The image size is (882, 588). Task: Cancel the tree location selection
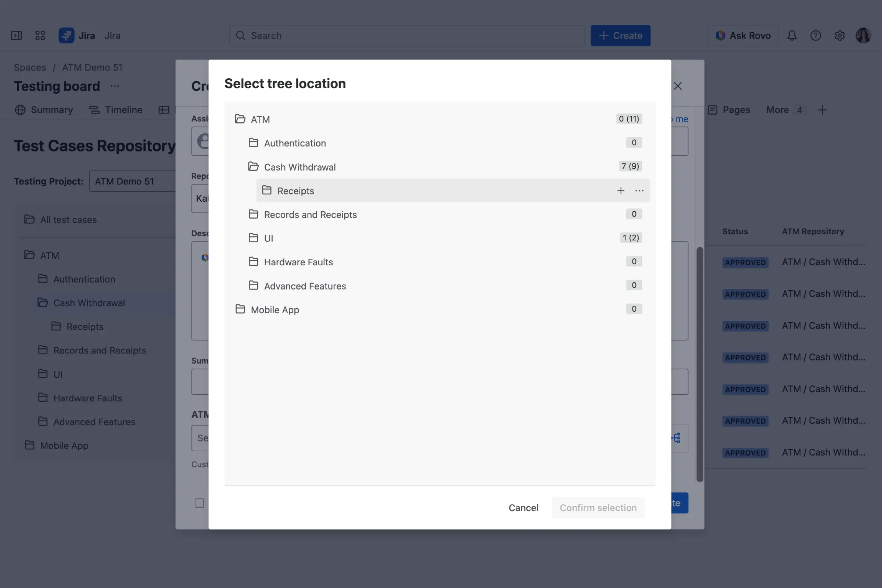(523, 508)
